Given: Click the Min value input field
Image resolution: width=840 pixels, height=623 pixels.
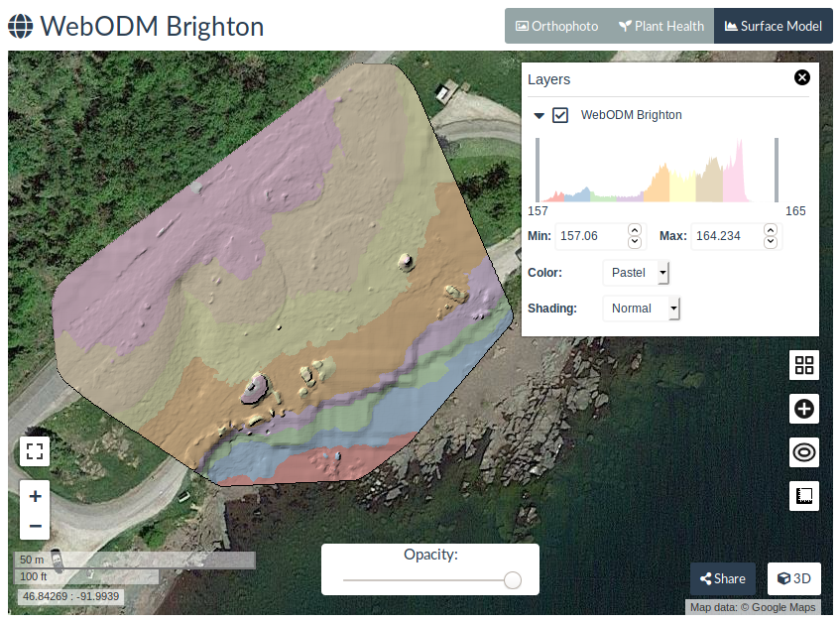Looking at the screenshot, I should coord(591,236).
